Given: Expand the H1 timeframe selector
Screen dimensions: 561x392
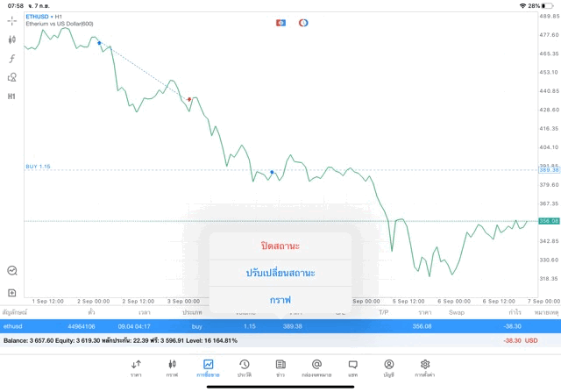Looking at the screenshot, I should (12, 96).
